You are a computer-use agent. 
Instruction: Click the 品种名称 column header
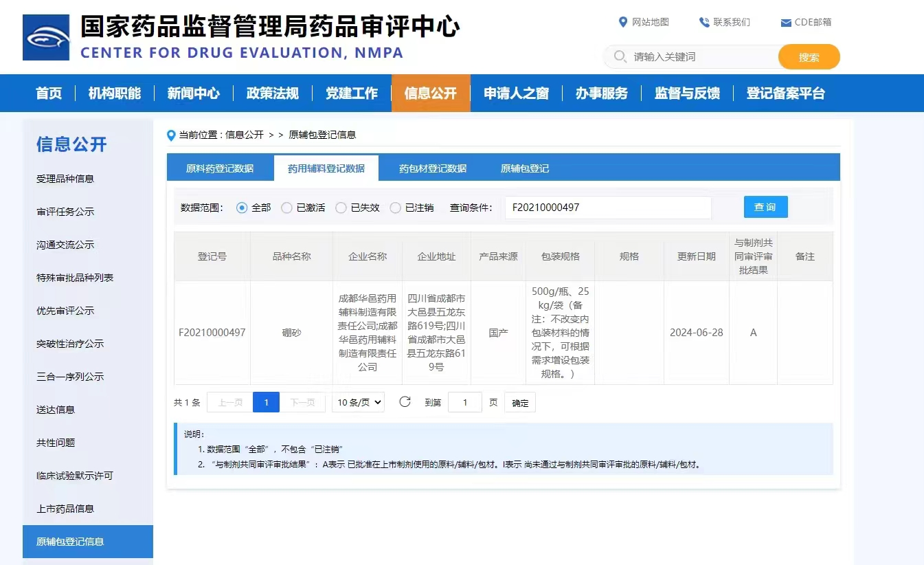[292, 256]
